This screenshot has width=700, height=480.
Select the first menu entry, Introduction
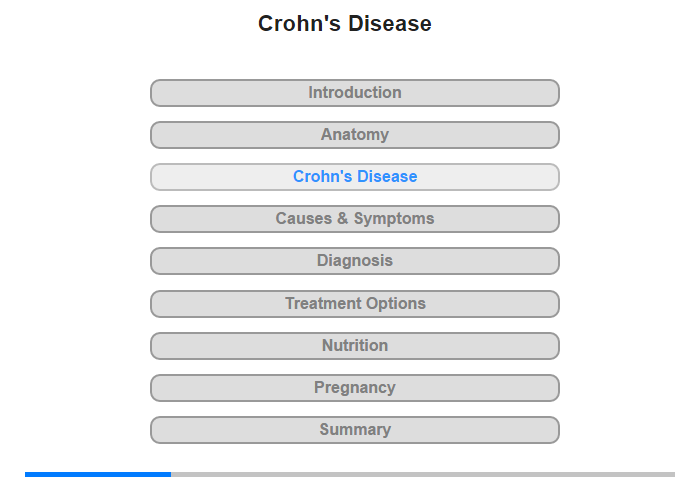tap(355, 93)
